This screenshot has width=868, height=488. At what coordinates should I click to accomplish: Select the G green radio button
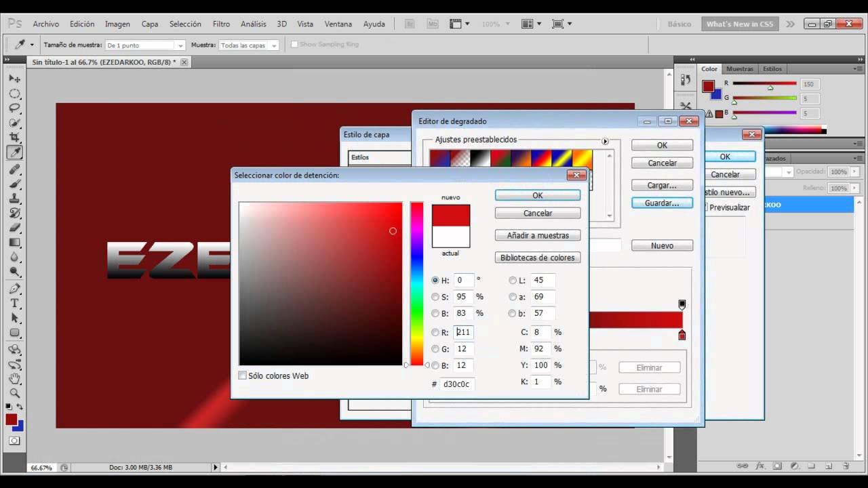(x=435, y=348)
